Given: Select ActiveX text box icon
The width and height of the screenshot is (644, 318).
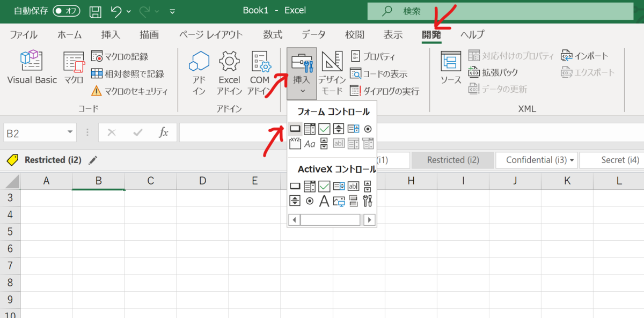Looking at the screenshot, I should (353, 186).
